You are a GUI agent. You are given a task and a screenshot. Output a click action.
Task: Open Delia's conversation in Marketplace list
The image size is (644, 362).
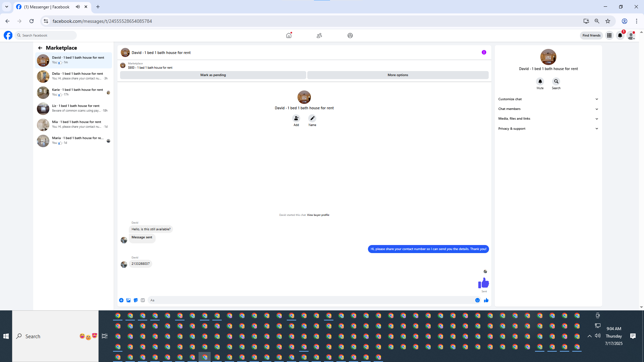point(74,76)
